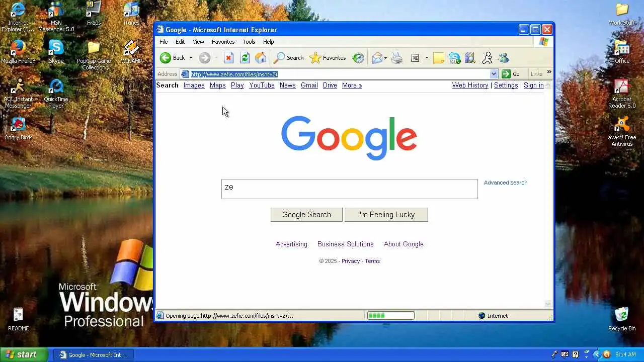Click the orange avast tray icon
Viewport: 644px width, 362px height.
coord(607,354)
